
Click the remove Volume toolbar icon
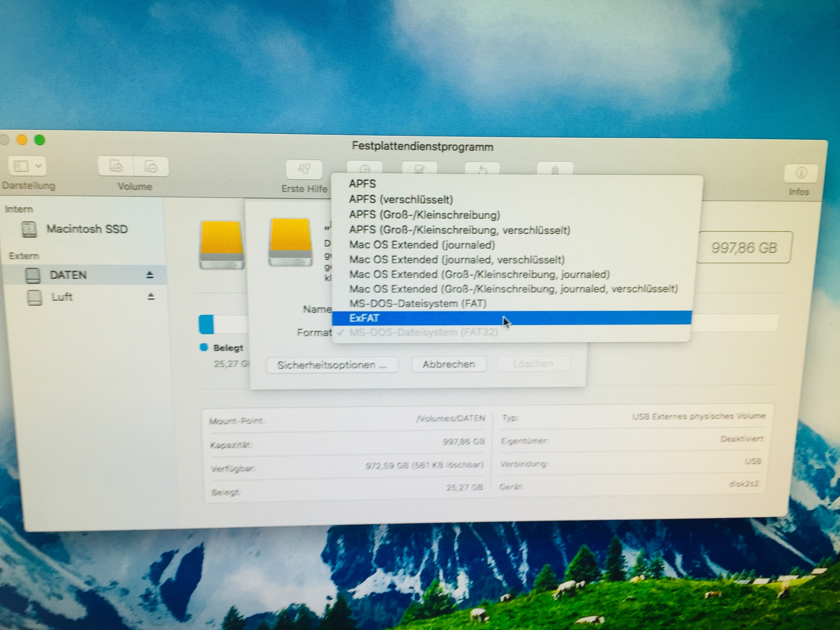coord(151,167)
